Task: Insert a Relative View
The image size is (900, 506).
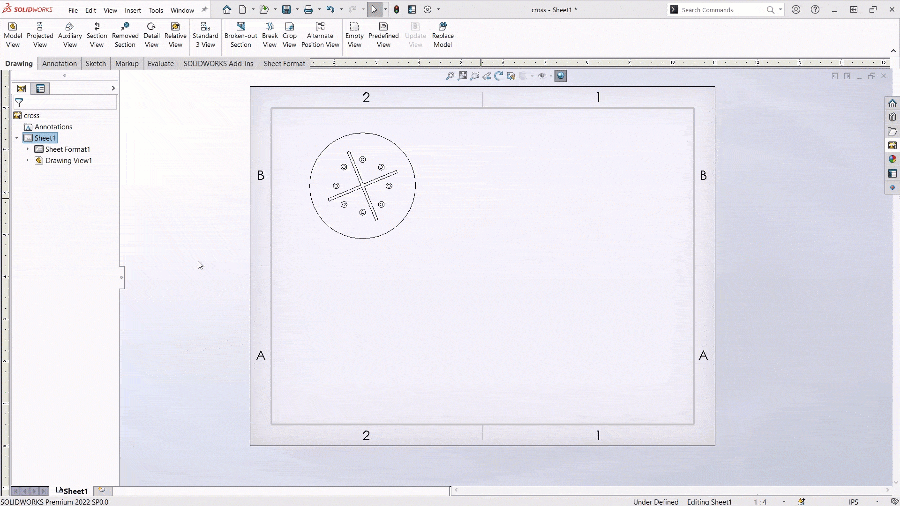Action: pos(175,35)
